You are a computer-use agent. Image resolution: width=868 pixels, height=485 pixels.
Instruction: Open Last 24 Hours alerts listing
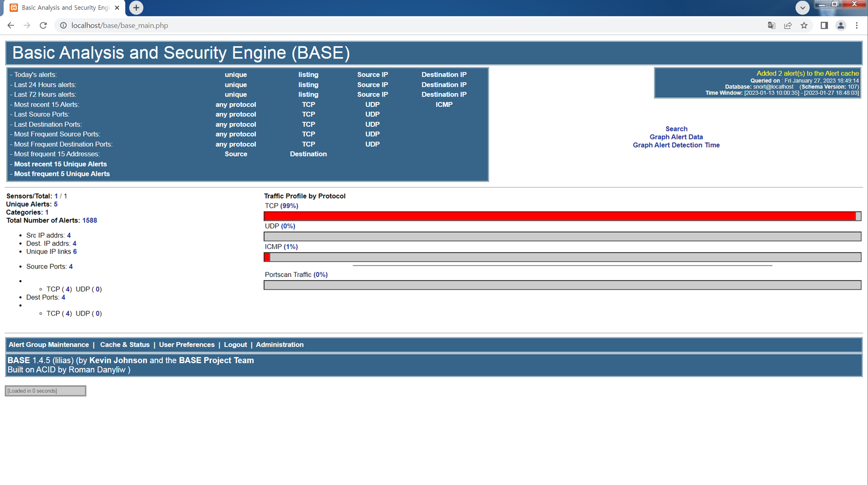pos(308,85)
